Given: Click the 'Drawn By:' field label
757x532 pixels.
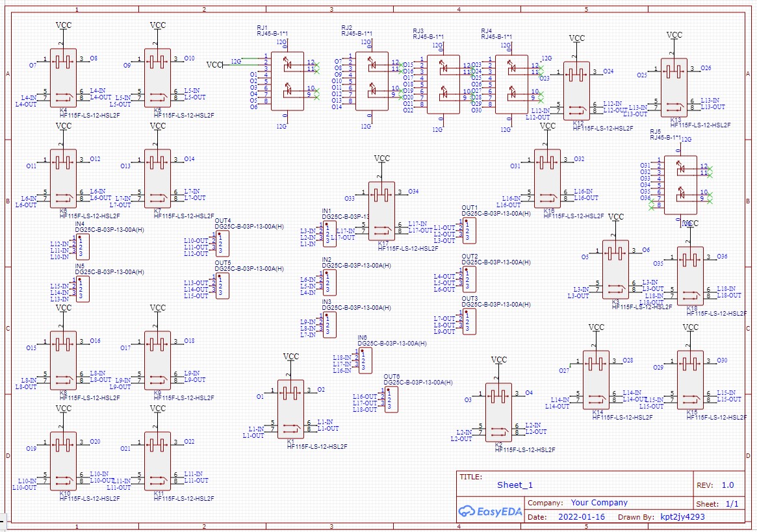Looking at the screenshot, I should point(636,517).
